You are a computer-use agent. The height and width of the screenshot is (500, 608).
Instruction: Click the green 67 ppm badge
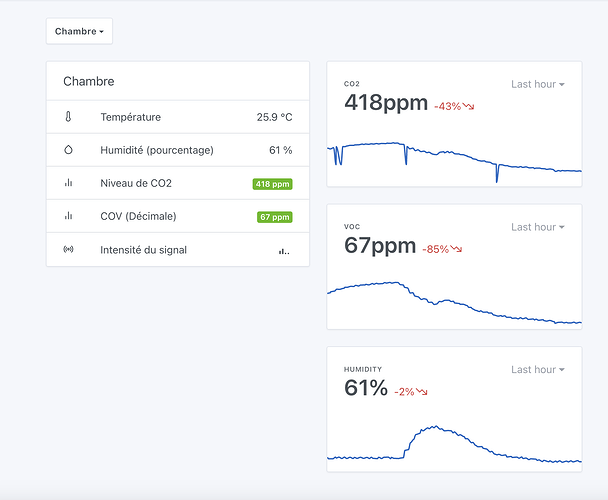[274, 217]
